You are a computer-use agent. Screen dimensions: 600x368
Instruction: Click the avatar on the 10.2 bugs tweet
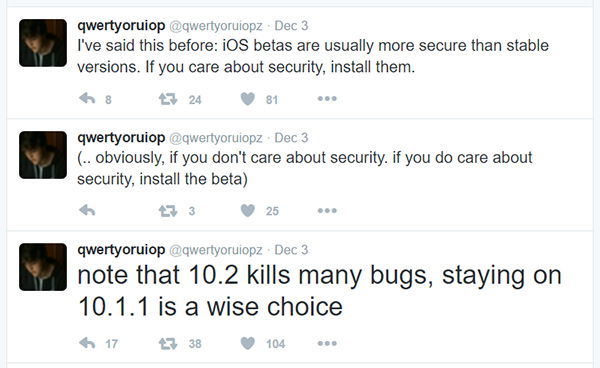(x=43, y=267)
